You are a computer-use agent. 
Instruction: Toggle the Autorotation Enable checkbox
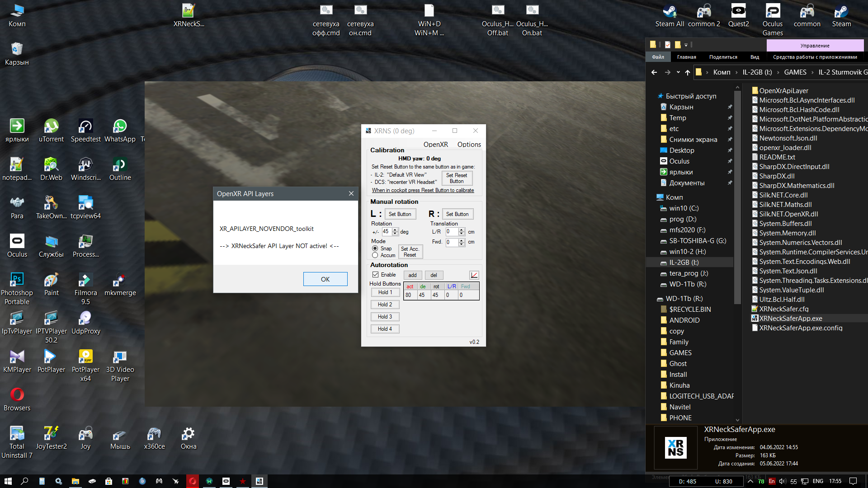pos(375,275)
